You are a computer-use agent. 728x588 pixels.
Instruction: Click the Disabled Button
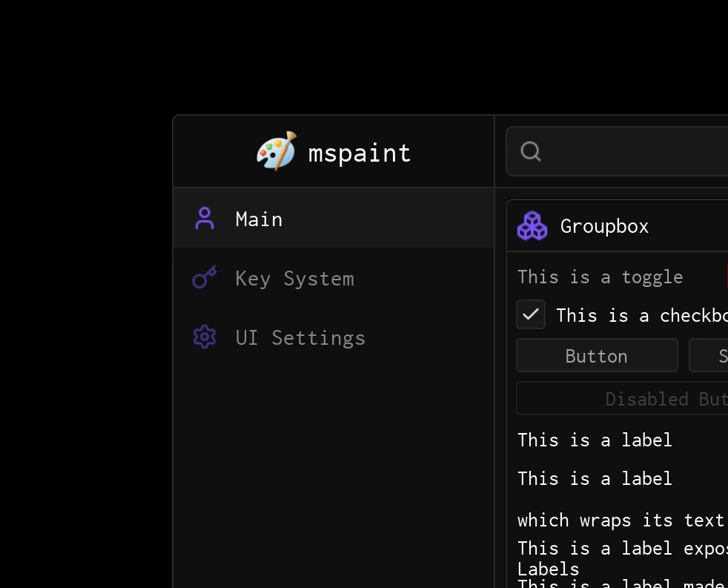622,398
